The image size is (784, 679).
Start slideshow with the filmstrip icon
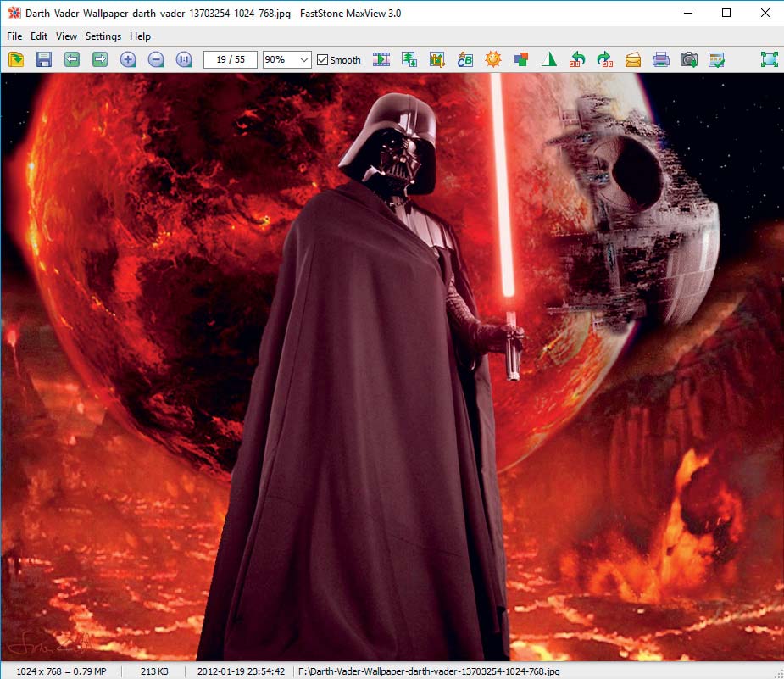click(381, 59)
